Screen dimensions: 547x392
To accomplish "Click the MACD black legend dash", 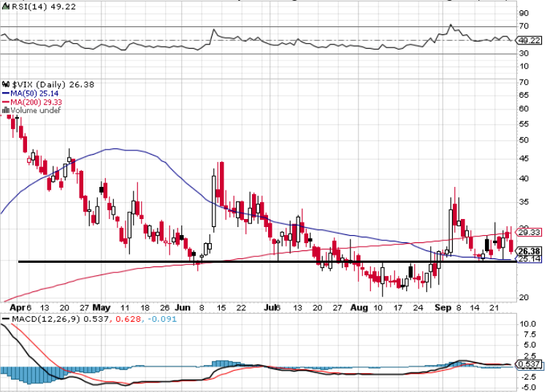I will tap(6, 319).
